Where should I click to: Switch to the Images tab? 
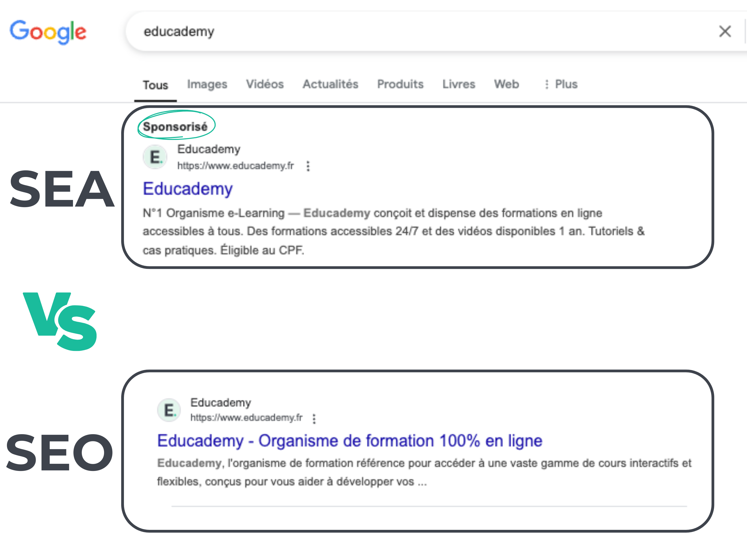click(207, 84)
